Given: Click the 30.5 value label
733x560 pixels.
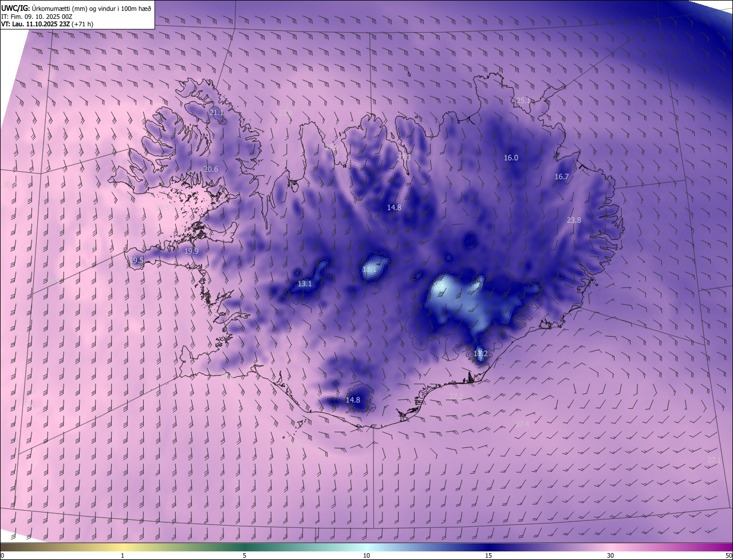Looking at the screenshot, I should coord(163,208).
